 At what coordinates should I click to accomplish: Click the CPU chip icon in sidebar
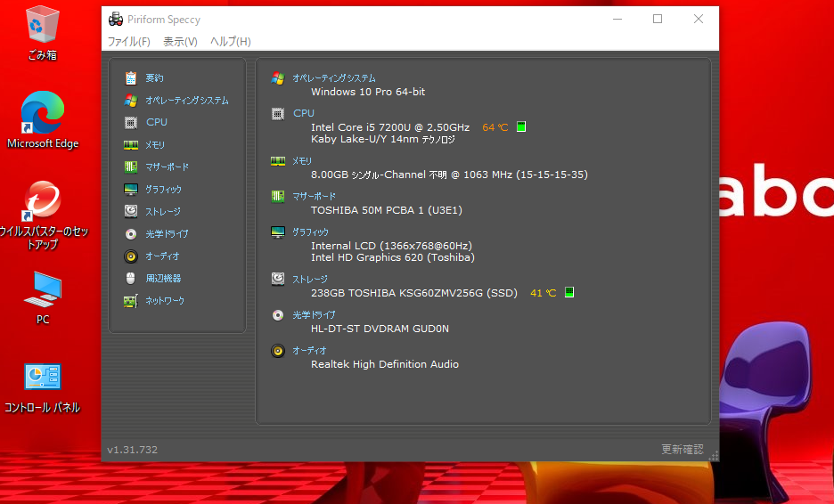click(131, 123)
